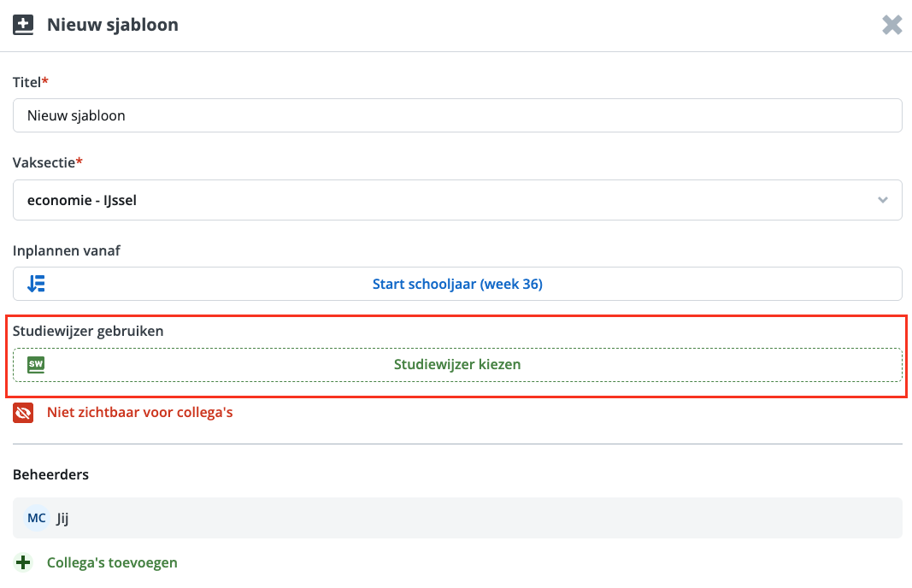The width and height of the screenshot is (912, 588).
Task: Click the Beheerders section heading
Action: 50,474
